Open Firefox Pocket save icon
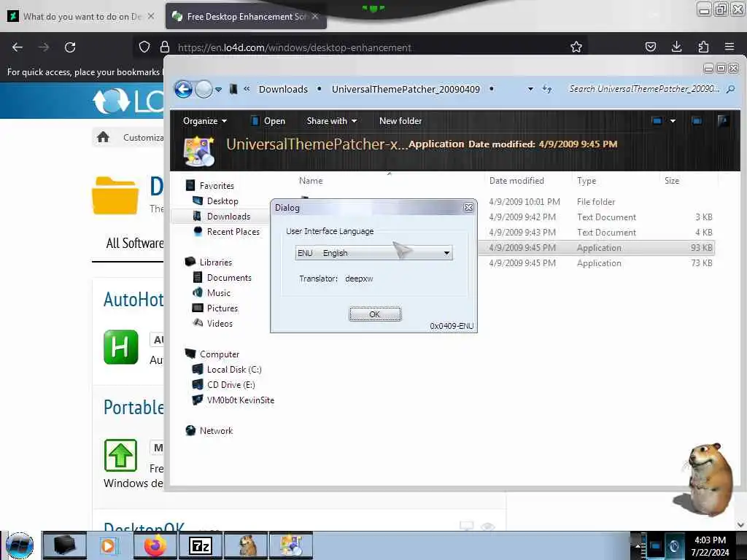The width and height of the screenshot is (747, 560). click(x=650, y=47)
